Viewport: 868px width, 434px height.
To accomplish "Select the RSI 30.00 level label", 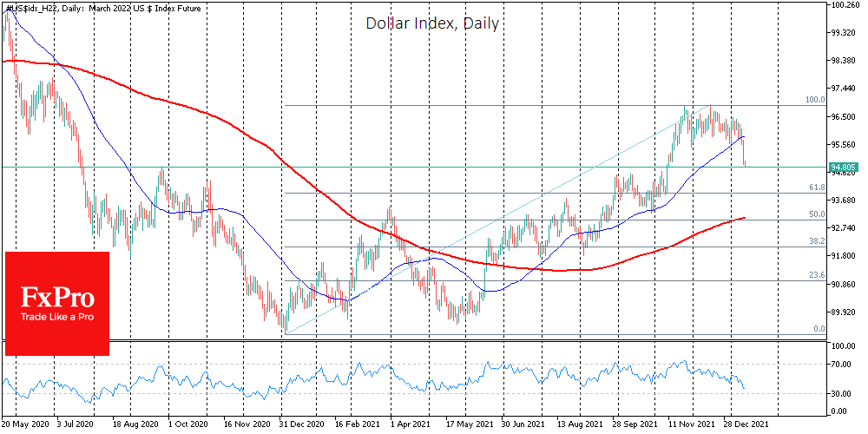I will pos(844,393).
